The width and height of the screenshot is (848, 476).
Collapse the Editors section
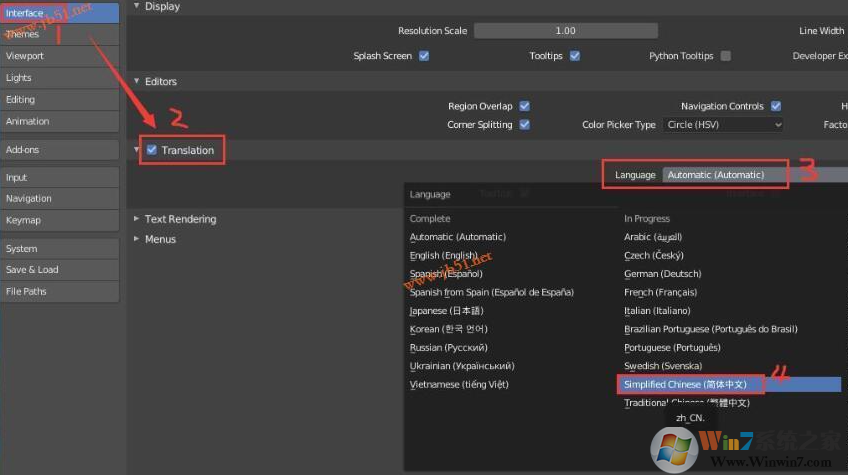point(137,81)
